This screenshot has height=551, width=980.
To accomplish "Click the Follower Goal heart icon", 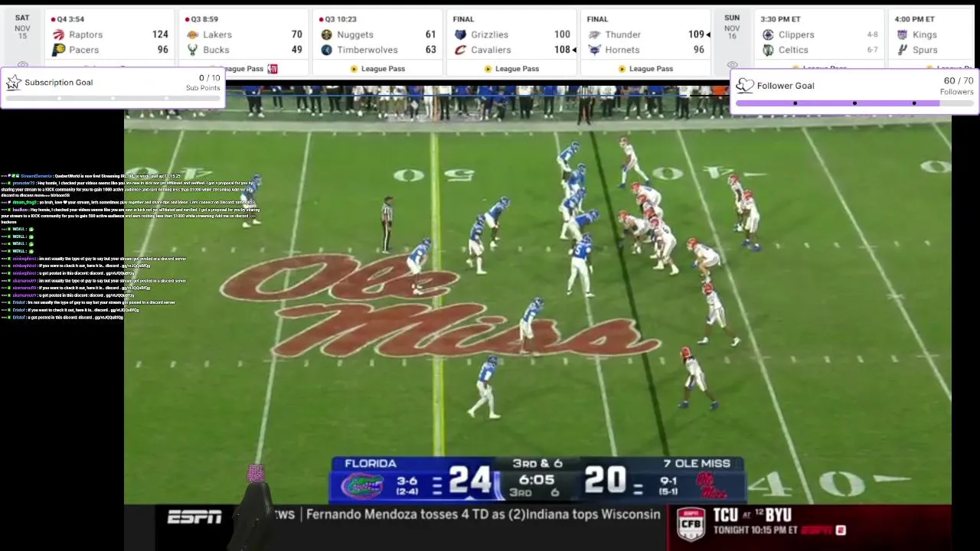I will point(744,86).
